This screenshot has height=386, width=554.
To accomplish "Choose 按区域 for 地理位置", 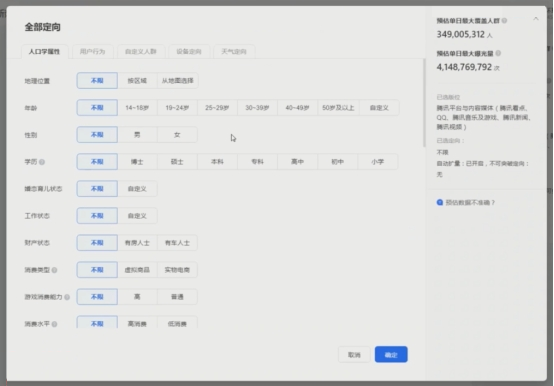I will (x=137, y=81).
